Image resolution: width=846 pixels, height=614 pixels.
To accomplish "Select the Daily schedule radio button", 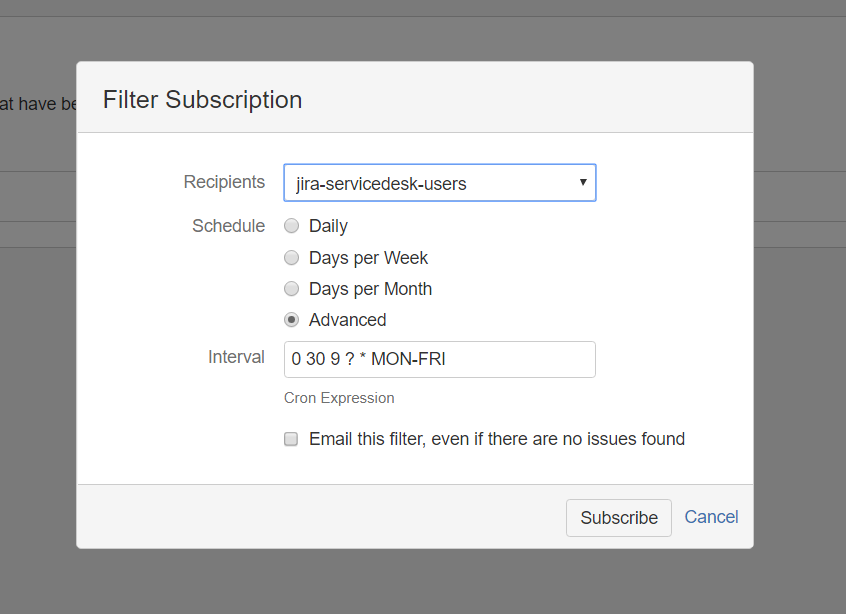I will [x=291, y=226].
